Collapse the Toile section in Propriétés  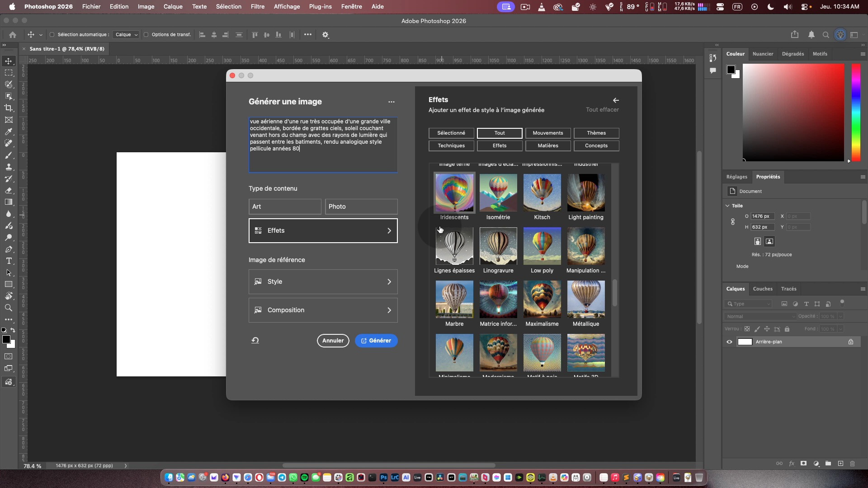pyautogui.click(x=727, y=206)
